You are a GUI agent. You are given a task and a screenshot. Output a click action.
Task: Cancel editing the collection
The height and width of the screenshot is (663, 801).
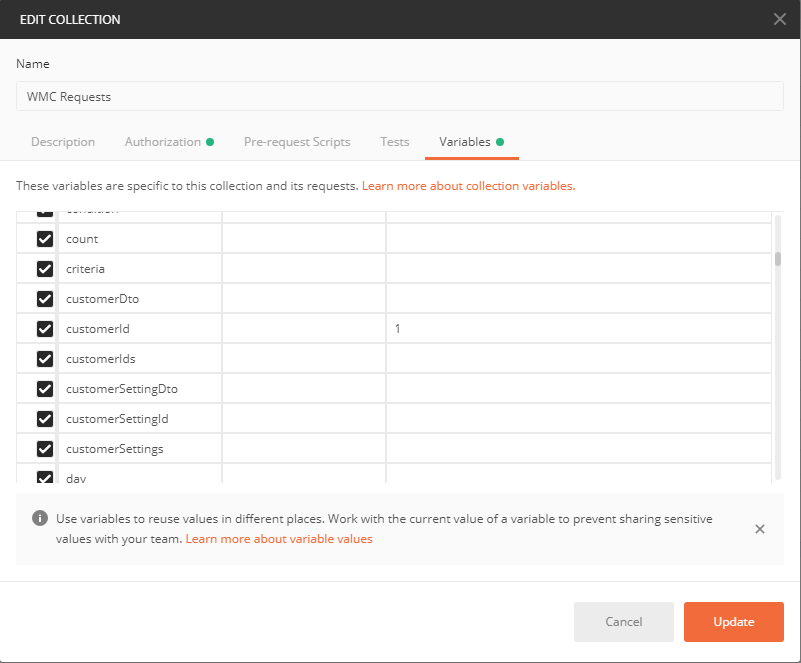click(624, 622)
